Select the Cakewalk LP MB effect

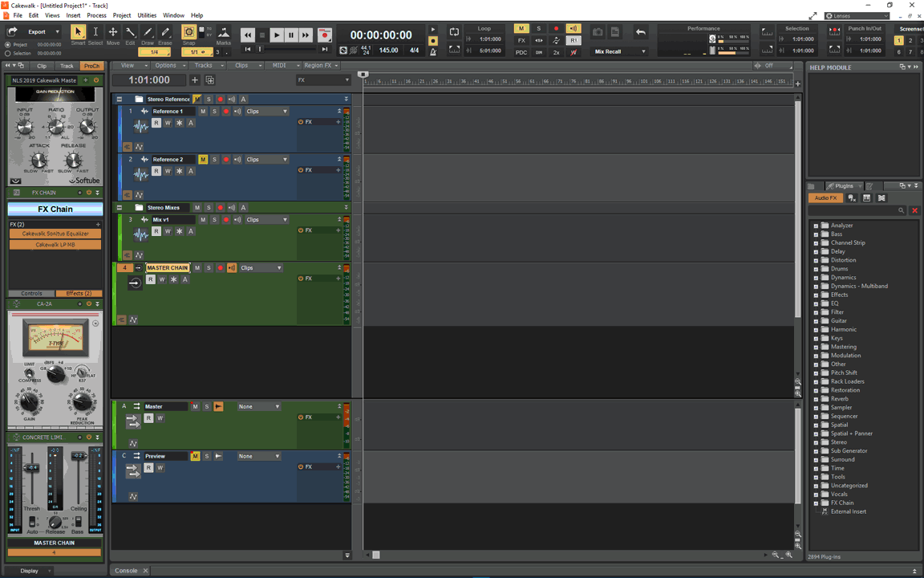55,245
